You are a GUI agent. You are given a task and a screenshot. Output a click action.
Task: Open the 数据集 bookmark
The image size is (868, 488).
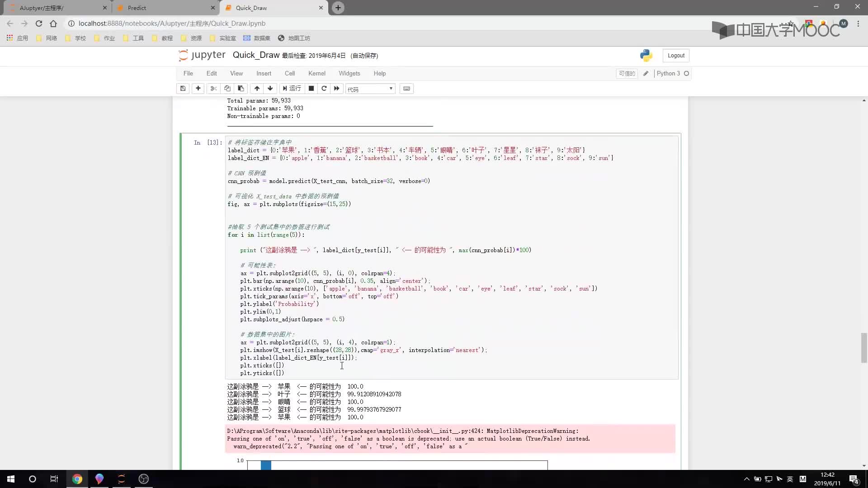(x=257, y=38)
